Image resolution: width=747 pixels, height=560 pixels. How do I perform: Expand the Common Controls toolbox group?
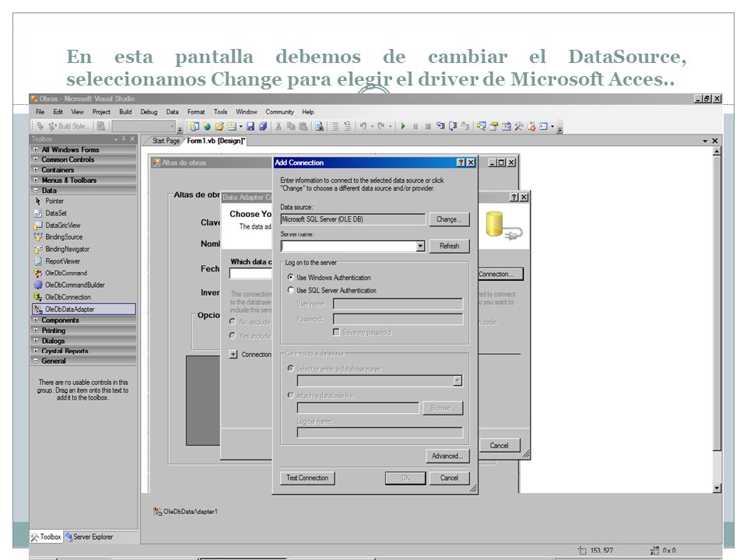pos(35,159)
